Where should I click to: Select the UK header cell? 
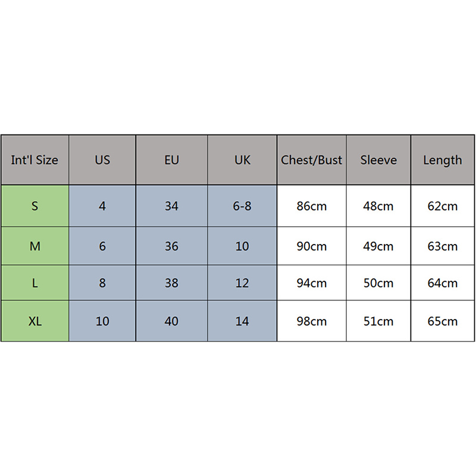(x=242, y=160)
